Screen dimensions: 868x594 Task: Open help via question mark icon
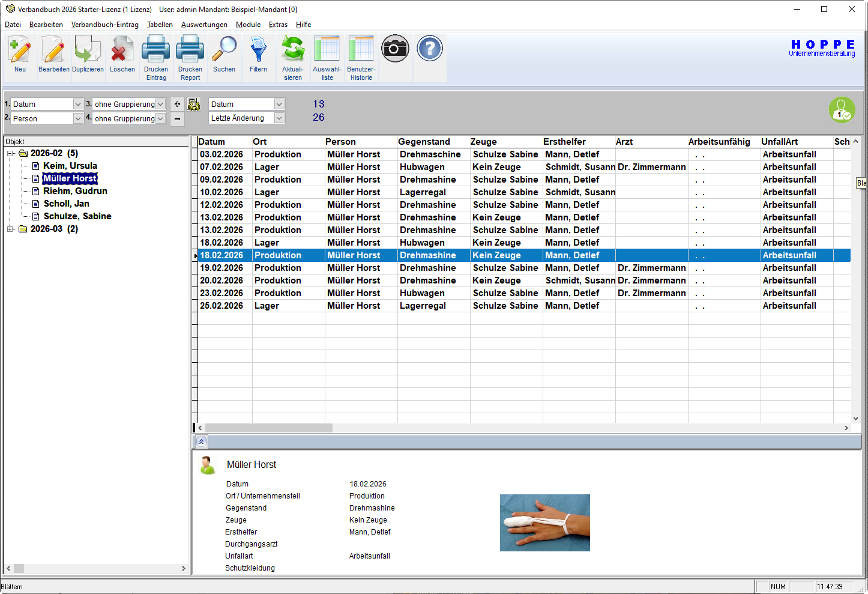click(x=429, y=49)
